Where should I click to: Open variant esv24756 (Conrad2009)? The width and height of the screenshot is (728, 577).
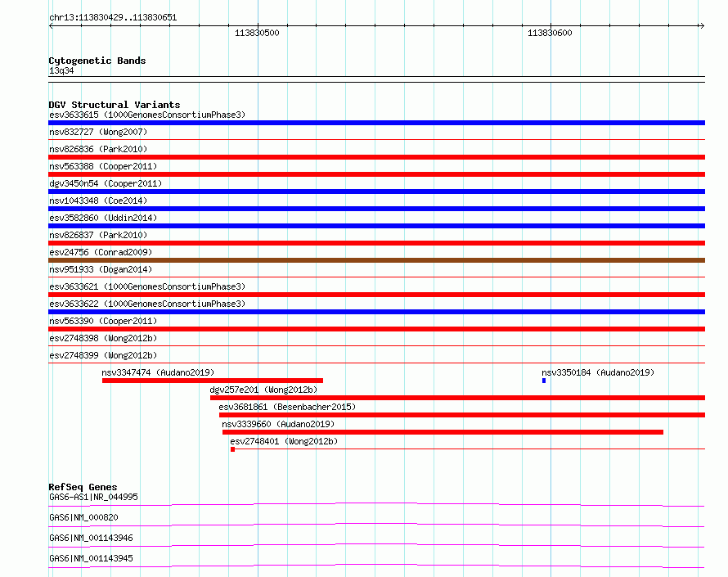pos(101,252)
